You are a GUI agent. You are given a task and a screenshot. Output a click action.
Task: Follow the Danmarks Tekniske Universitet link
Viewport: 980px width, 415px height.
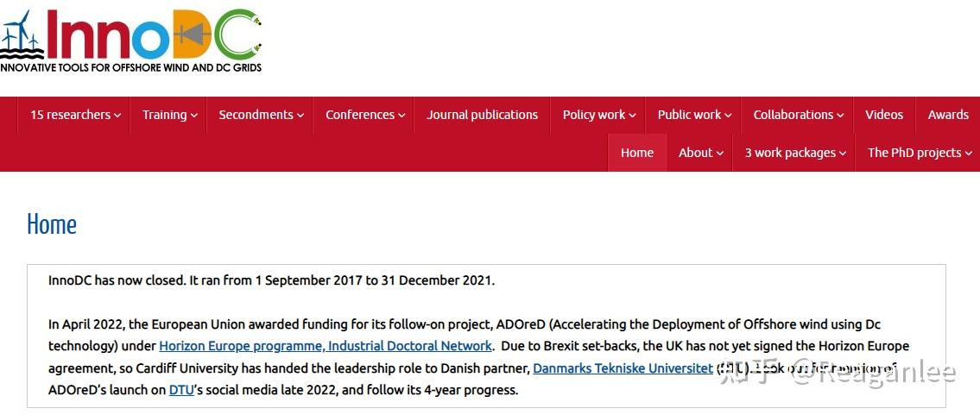[x=623, y=368]
